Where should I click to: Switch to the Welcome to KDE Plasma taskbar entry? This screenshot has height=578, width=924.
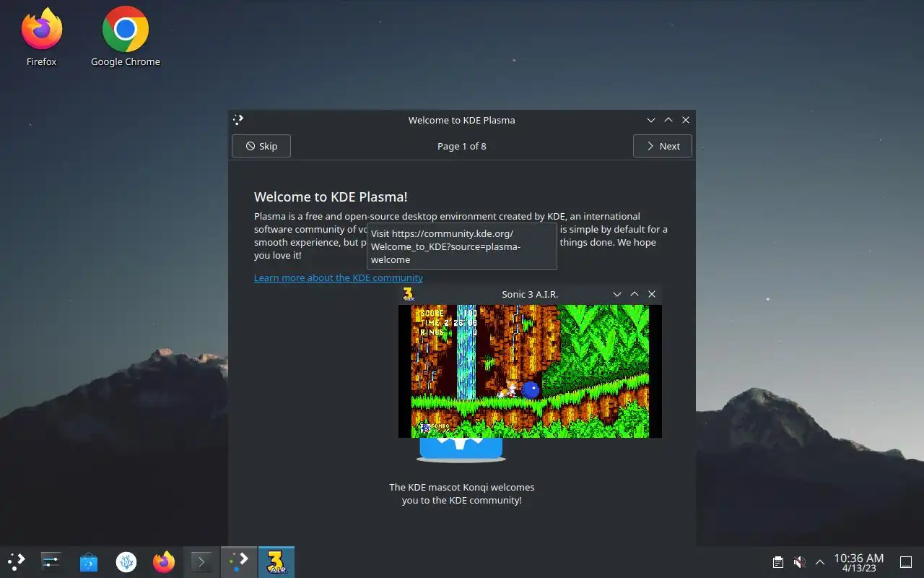point(239,561)
